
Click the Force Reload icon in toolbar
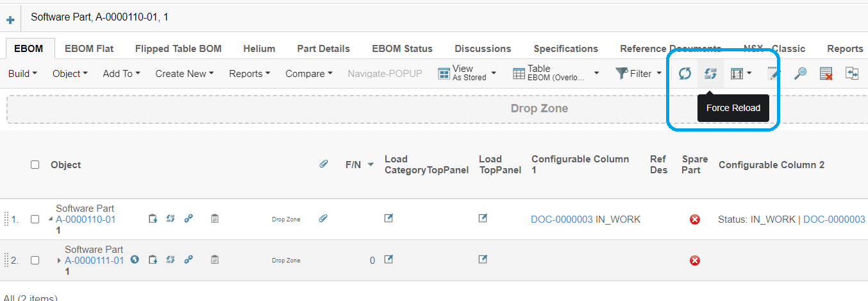710,74
